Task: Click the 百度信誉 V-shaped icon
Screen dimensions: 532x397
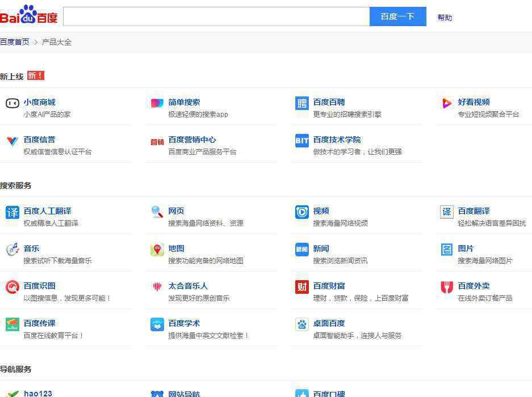Action: (12, 141)
